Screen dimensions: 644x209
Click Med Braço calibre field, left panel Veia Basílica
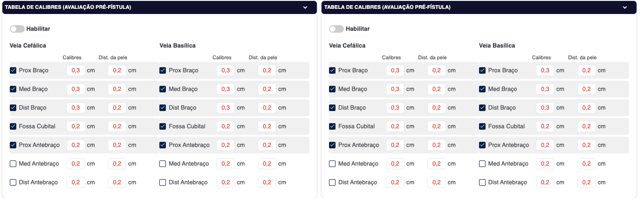(x=226, y=89)
